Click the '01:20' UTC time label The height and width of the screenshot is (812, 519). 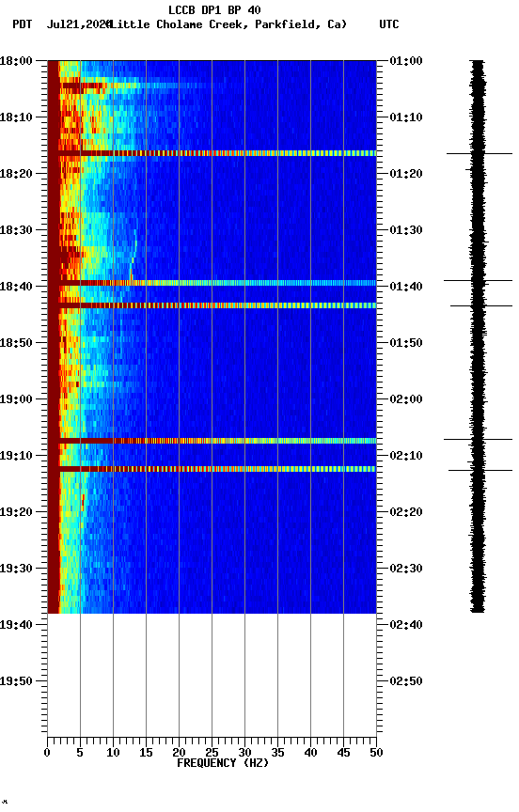(406, 174)
